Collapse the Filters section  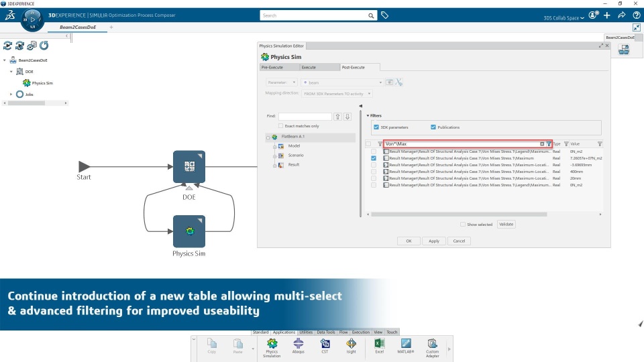[x=368, y=116]
